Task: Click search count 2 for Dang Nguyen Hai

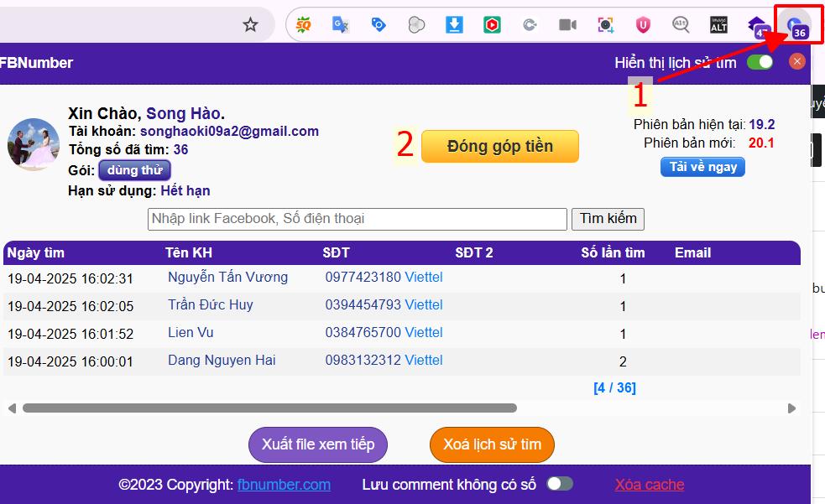Action: click(623, 361)
